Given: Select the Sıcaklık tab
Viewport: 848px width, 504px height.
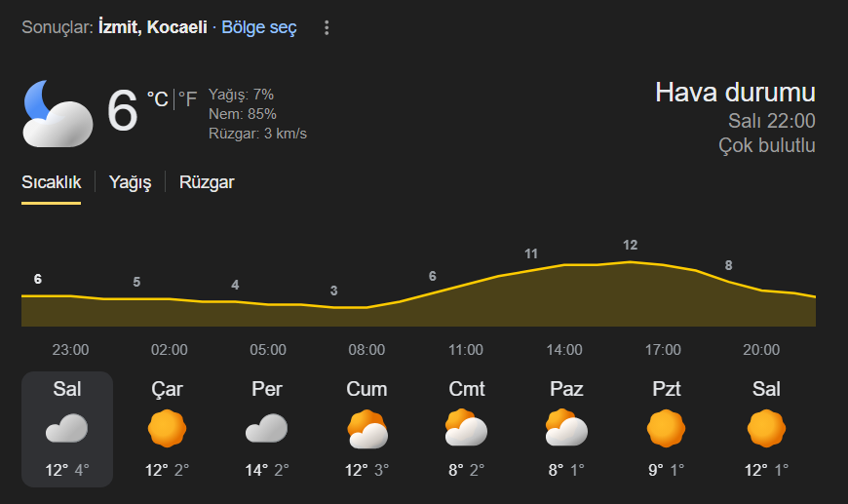Looking at the screenshot, I should [51, 182].
